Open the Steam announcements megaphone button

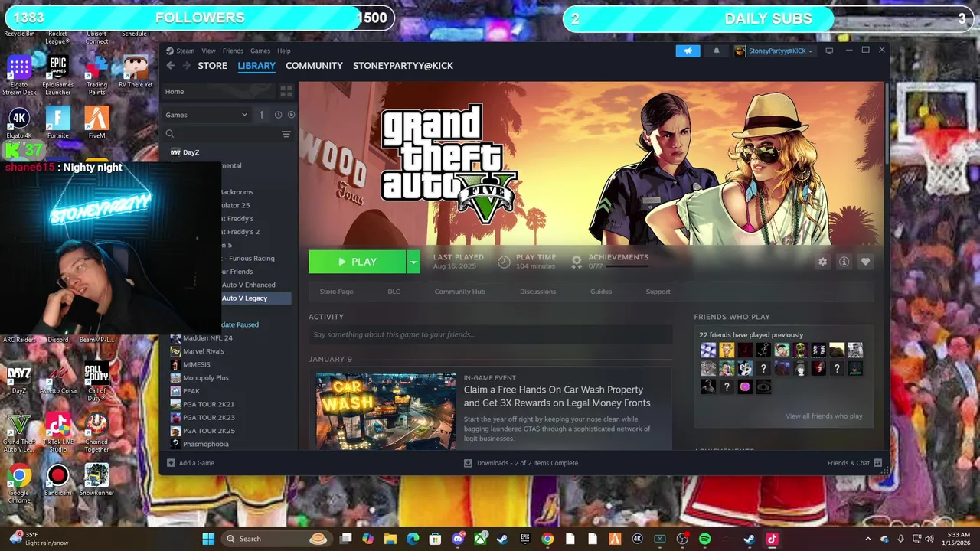(x=688, y=51)
